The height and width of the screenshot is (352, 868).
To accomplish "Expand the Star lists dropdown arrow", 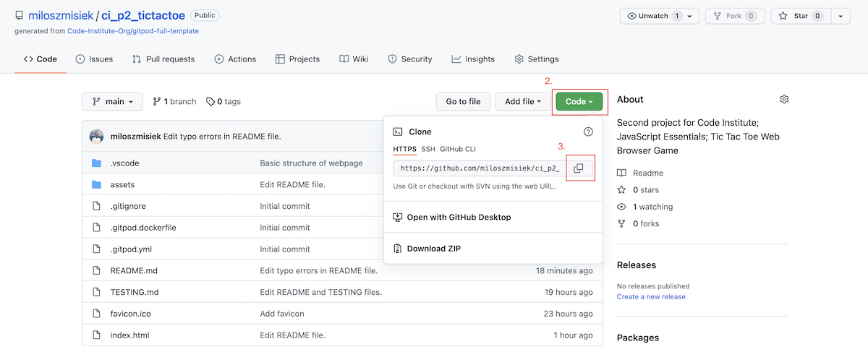I will coord(841,16).
